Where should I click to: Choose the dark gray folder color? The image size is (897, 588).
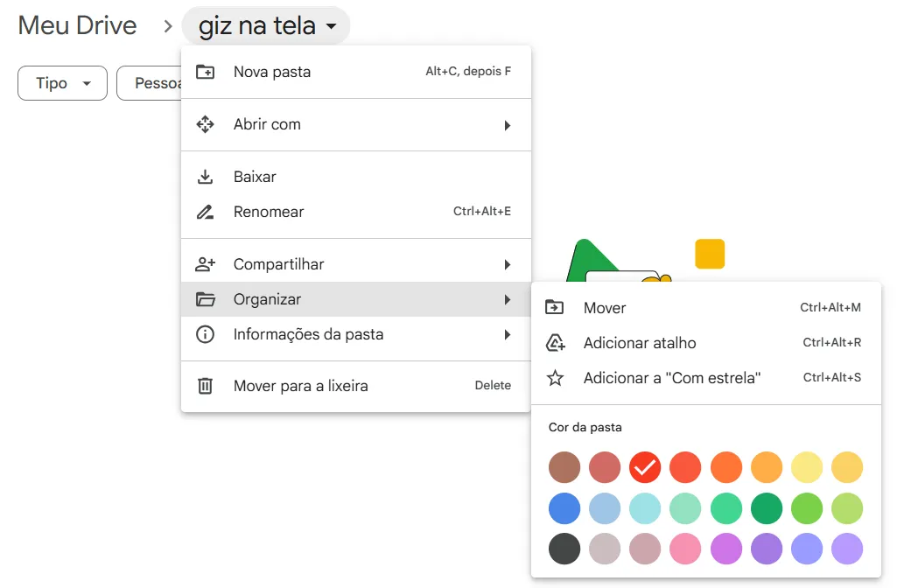pyautogui.click(x=564, y=549)
